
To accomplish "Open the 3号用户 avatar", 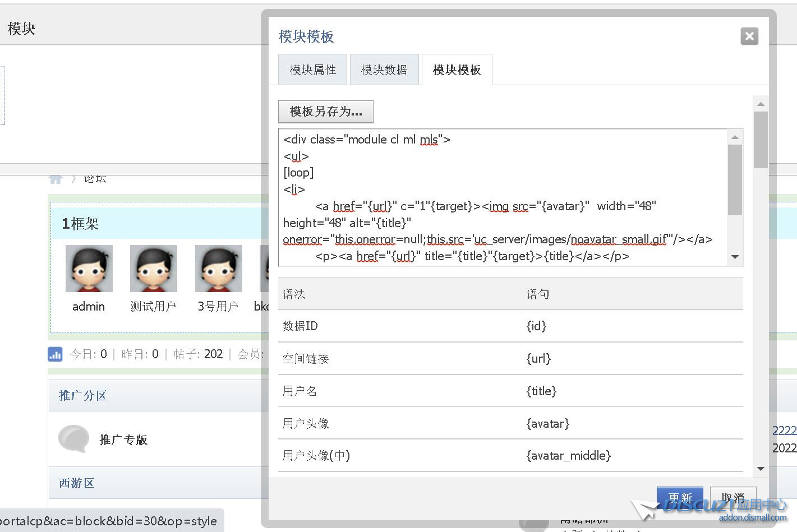I will 218,269.
